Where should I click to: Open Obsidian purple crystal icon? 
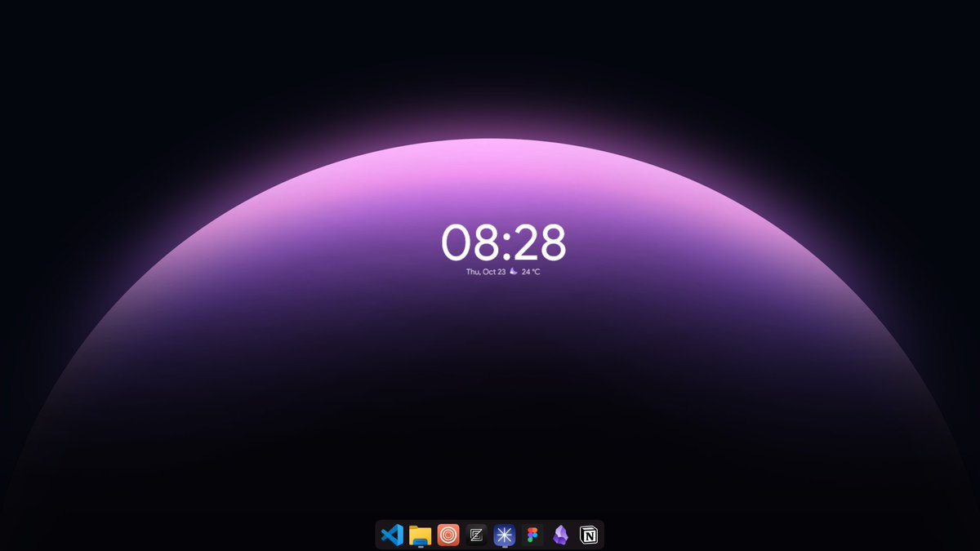click(x=560, y=535)
